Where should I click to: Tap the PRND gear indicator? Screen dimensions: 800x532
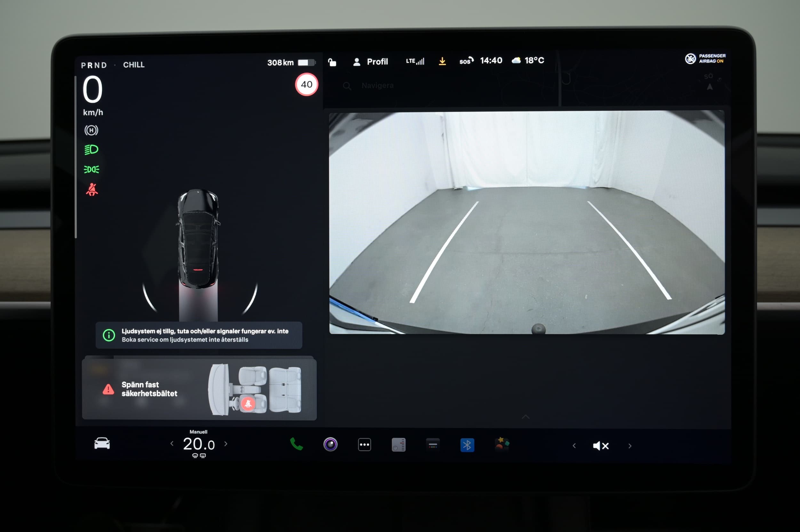pos(94,65)
